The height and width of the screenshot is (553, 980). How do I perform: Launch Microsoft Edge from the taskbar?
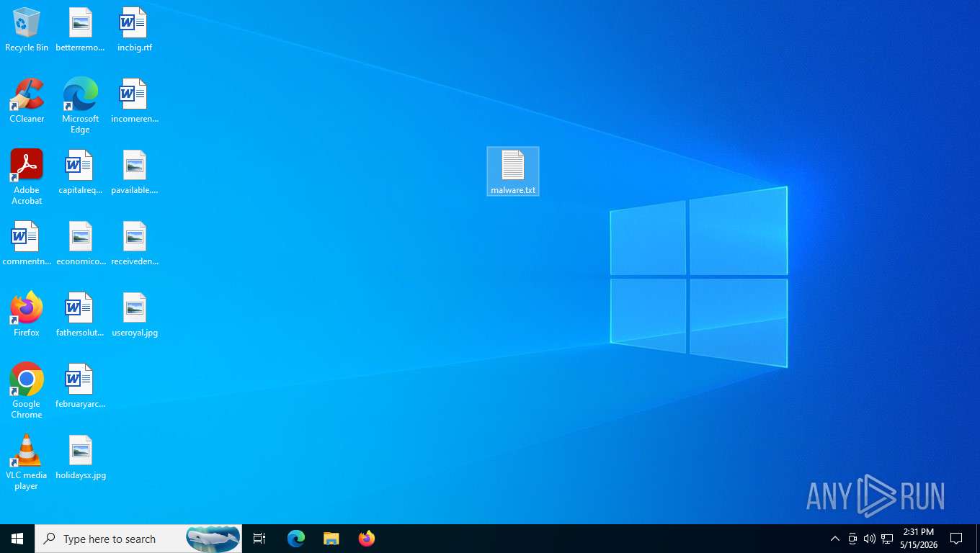pyautogui.click(x=296, y=539)
